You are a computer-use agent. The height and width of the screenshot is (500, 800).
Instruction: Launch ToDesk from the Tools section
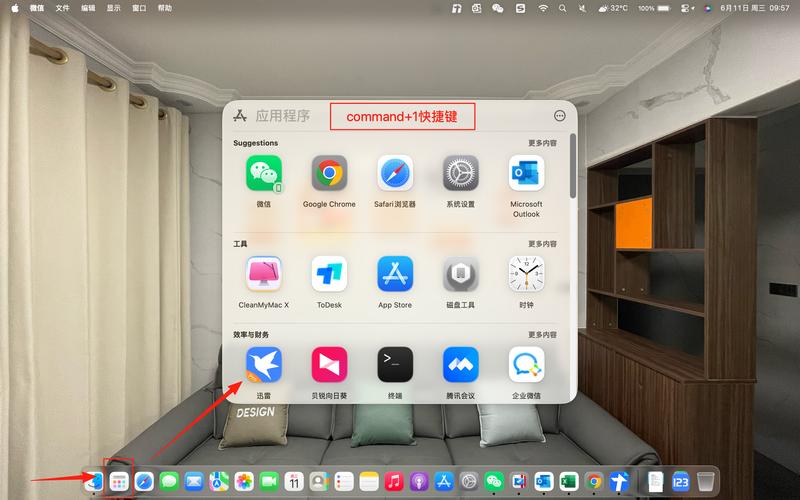click(x=329, y=274)
